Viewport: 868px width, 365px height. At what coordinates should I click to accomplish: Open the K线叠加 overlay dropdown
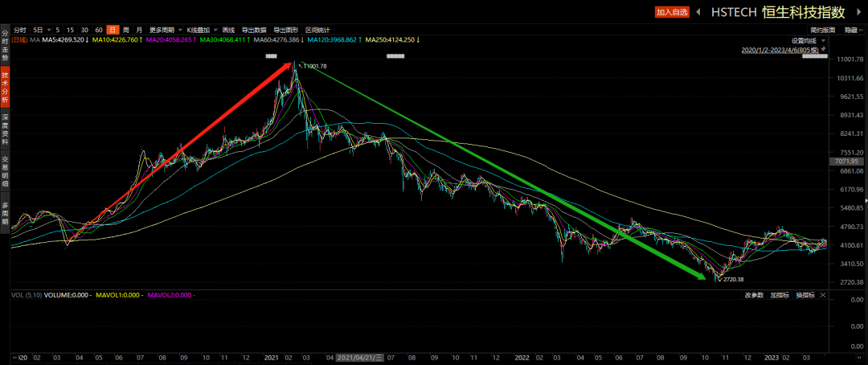(x=201, y=30)
